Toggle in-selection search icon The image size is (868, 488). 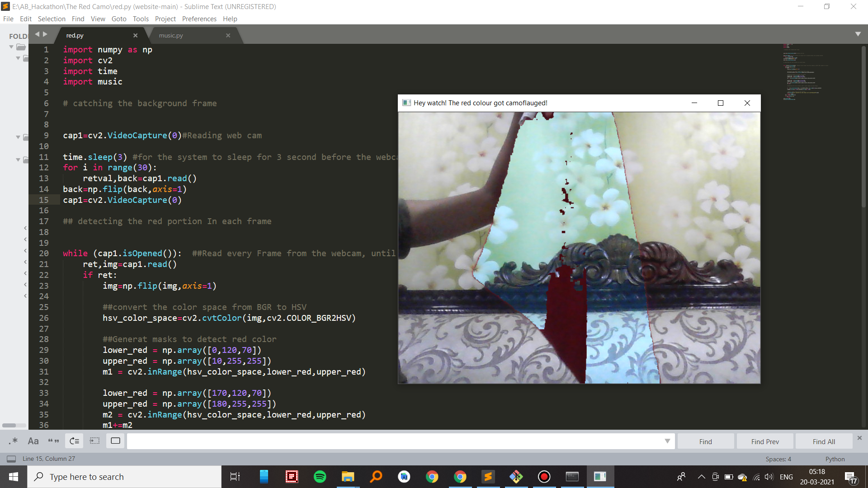[x=94, y=441]
